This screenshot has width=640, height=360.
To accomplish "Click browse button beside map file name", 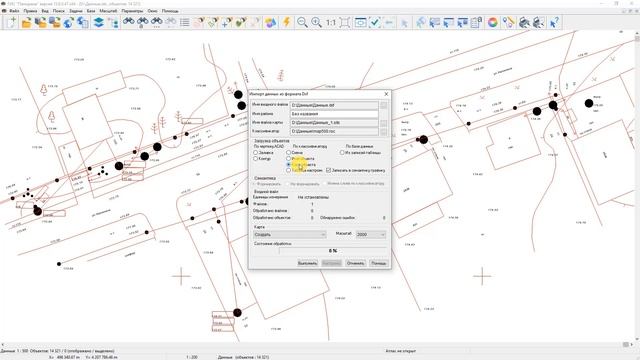I will pyautogui.click(x=384, y=123).
